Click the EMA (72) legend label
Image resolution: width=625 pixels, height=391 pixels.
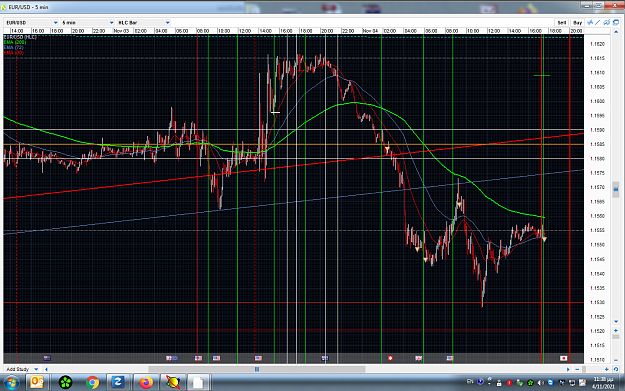14,47
